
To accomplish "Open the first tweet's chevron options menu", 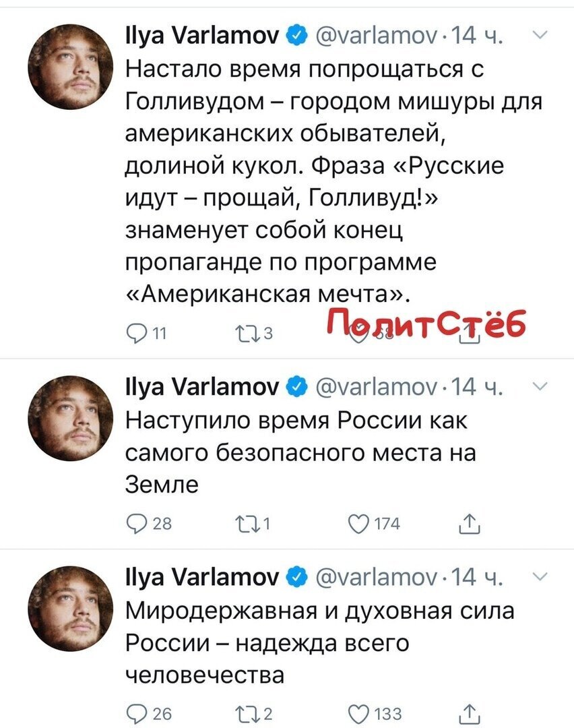I will point(540,35).
